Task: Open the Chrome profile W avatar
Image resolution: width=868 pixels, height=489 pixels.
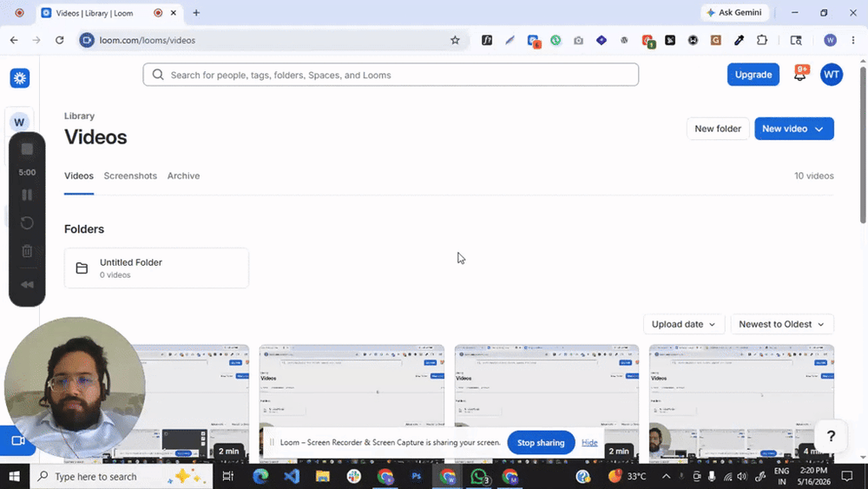Action: [830, 40]
